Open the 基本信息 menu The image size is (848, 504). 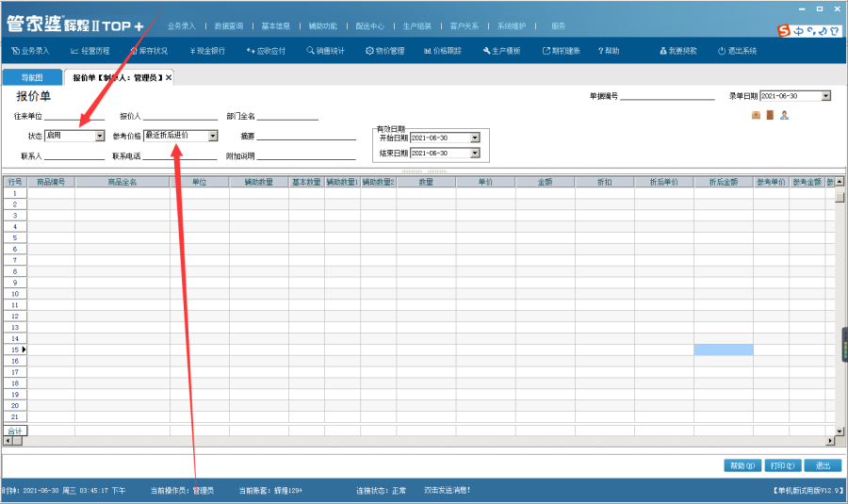[x=275, y=25]
